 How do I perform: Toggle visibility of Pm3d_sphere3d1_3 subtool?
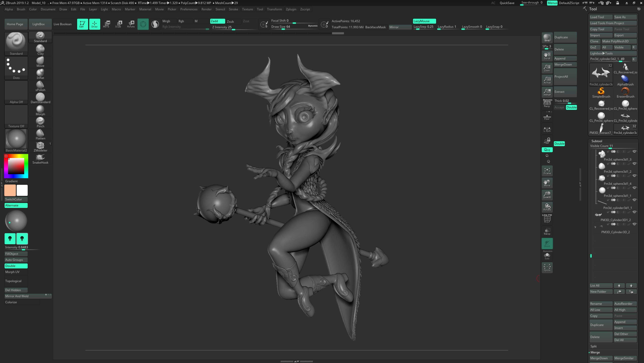tap(635, 152)
